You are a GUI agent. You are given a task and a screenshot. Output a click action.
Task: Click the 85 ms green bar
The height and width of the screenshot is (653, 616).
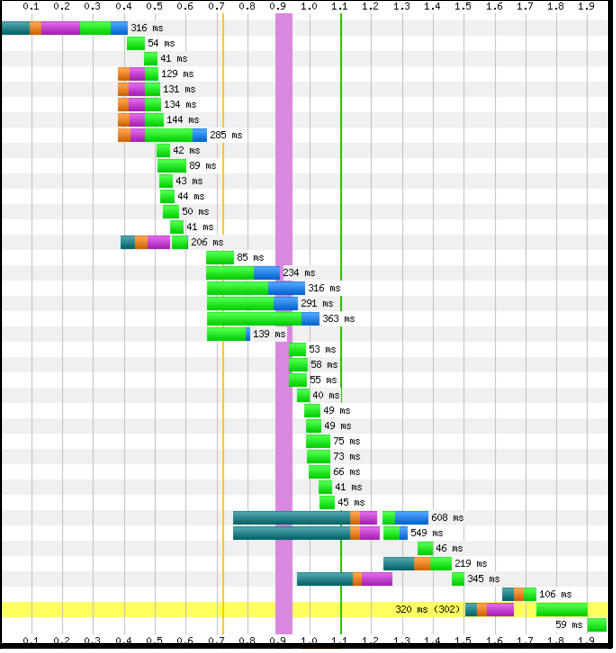(220, 257)
